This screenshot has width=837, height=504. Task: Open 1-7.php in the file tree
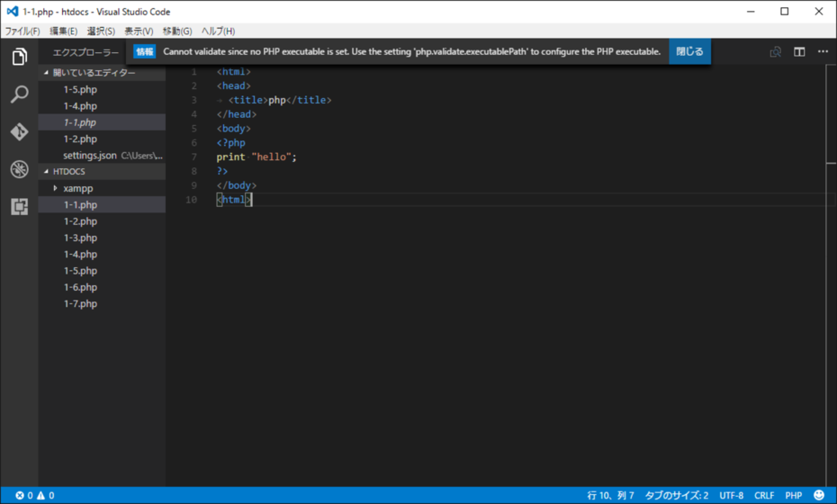point(80,304)
